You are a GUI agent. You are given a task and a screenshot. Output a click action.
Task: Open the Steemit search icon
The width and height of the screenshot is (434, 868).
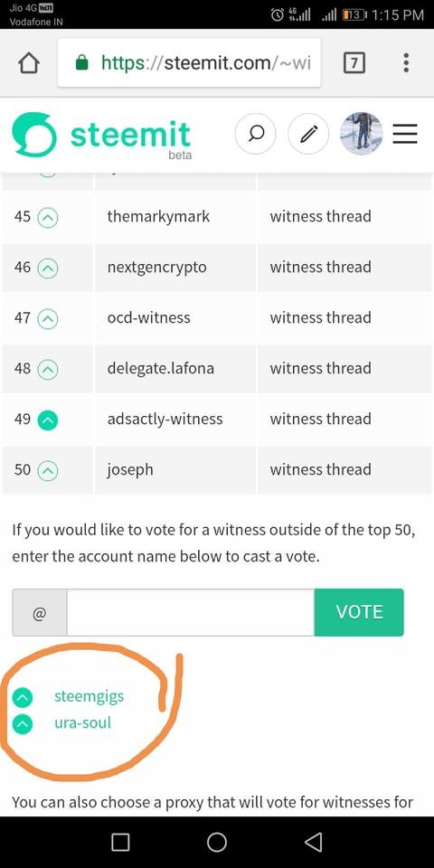(255, 134)
